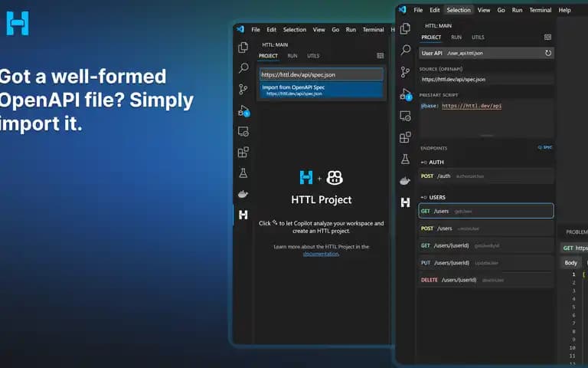The image size is (588, 368).
Task: Open Testing flask icon in right window
Action: coord(405,159)
